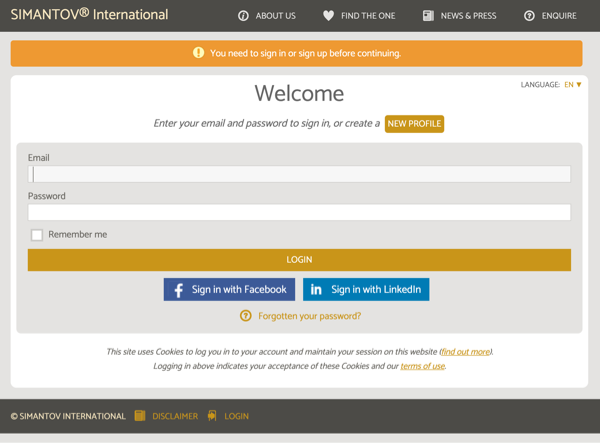Expand the language EN dropdown arrow

coord(579,85)
